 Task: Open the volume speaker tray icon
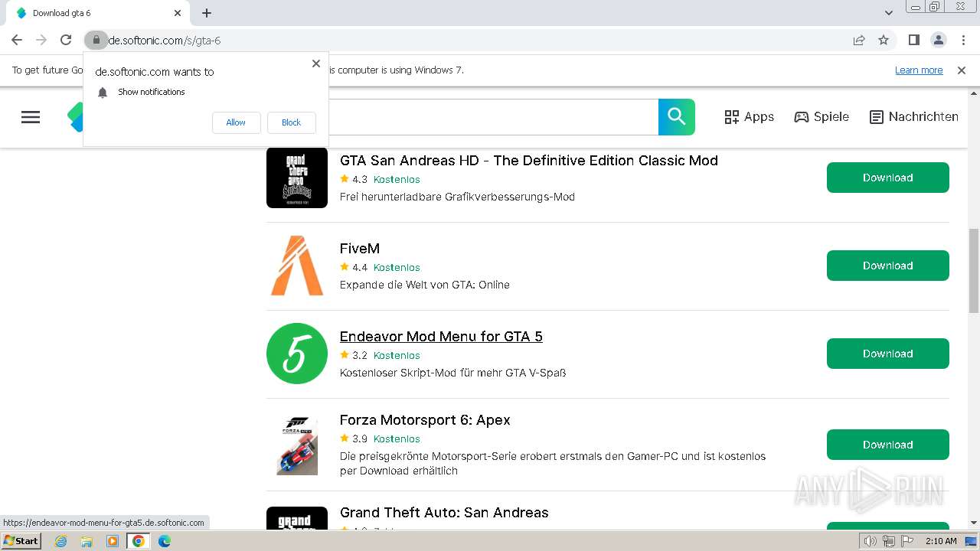[x=870, y=541]
